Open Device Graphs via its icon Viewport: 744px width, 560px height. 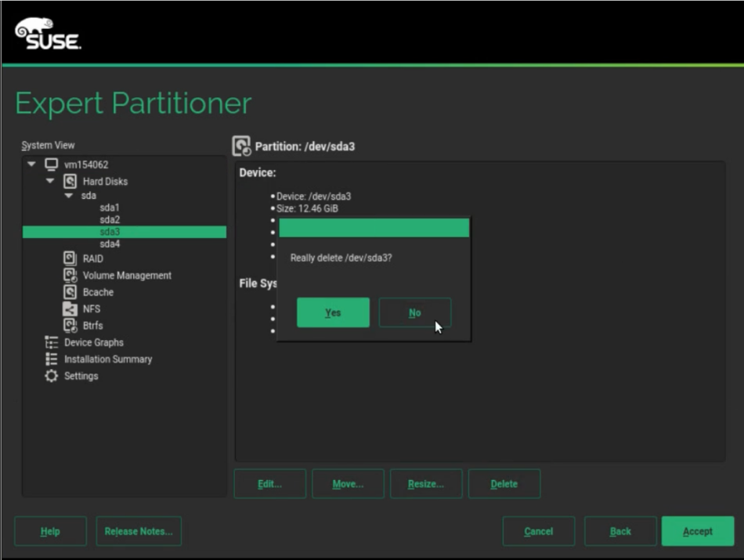(x=52, y=342)
